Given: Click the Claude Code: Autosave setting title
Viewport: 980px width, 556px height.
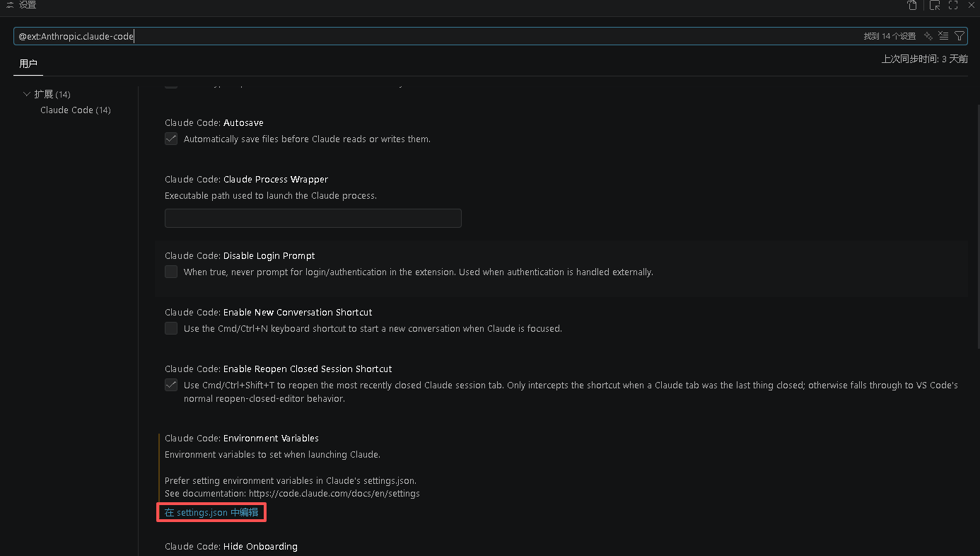Looking at the screenshot, I should click(x=214, y=123).
